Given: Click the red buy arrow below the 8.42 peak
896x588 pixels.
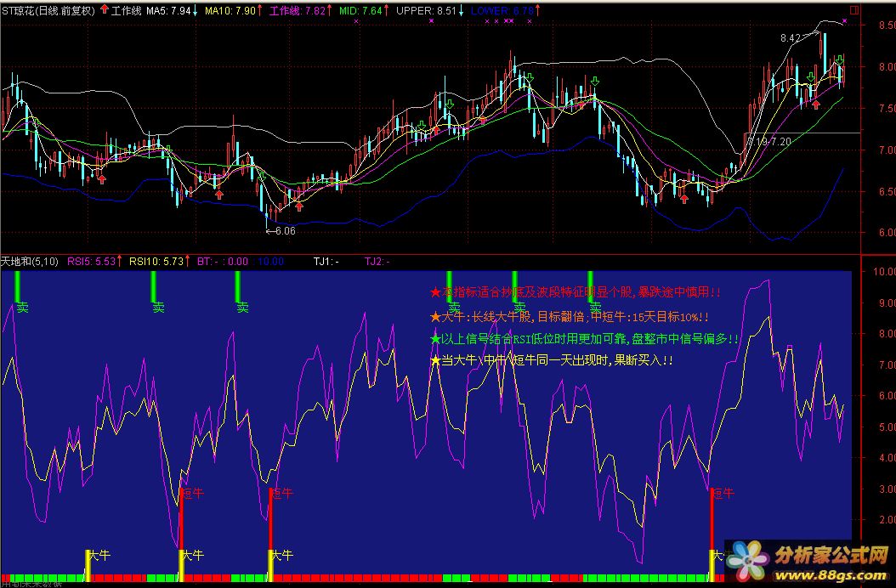Looking at the screenshot, I should point(816,105).
